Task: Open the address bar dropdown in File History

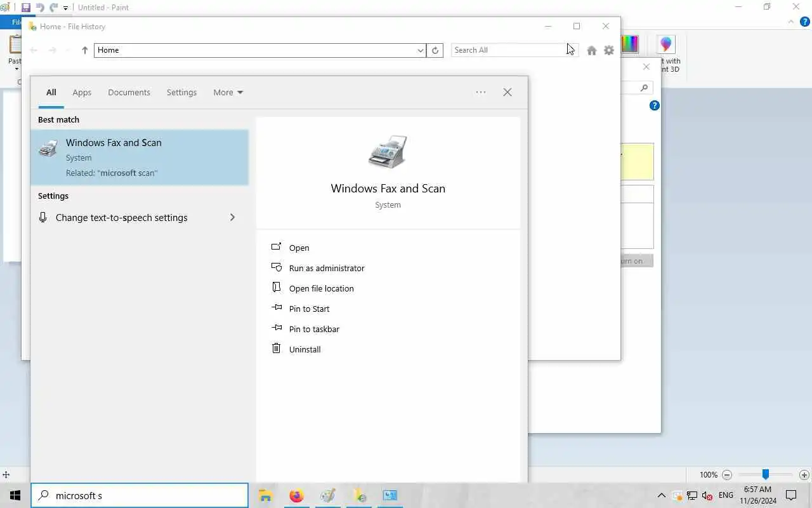Action: click(x=421, y=50)
